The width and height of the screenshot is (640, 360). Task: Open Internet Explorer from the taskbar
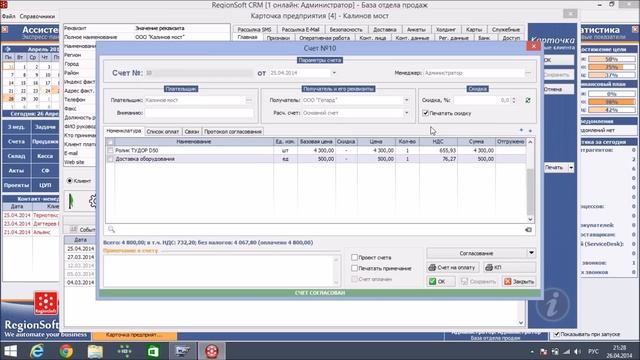[37, 351]
